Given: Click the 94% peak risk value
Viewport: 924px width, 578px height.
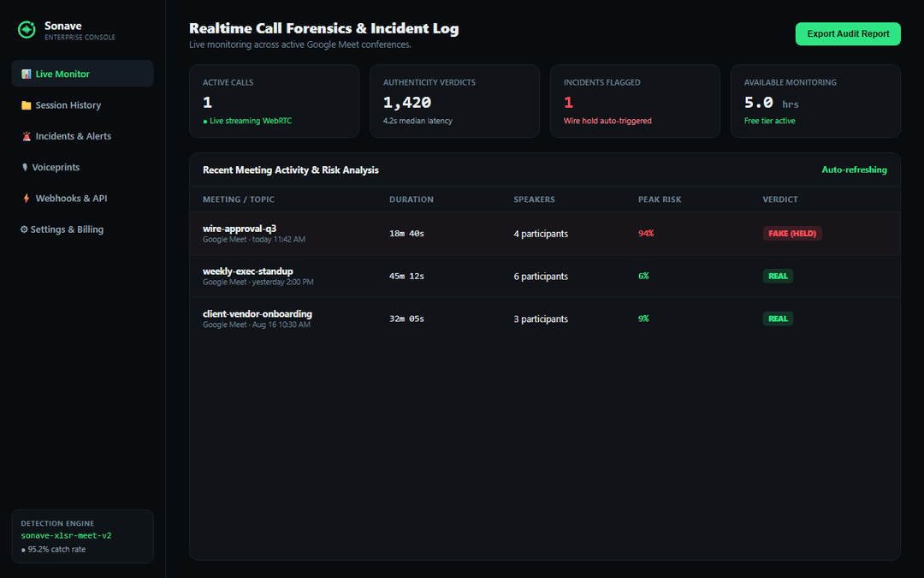Looking at the screenshot, I should [646, 234].
